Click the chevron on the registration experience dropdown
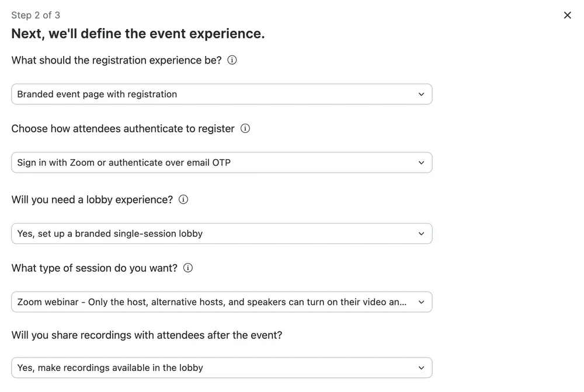This screenshot has height=392, width=584. click(x=422, y=94)
